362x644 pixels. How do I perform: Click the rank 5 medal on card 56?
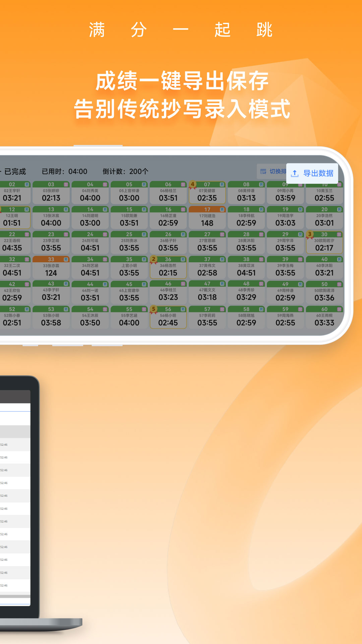154,309
